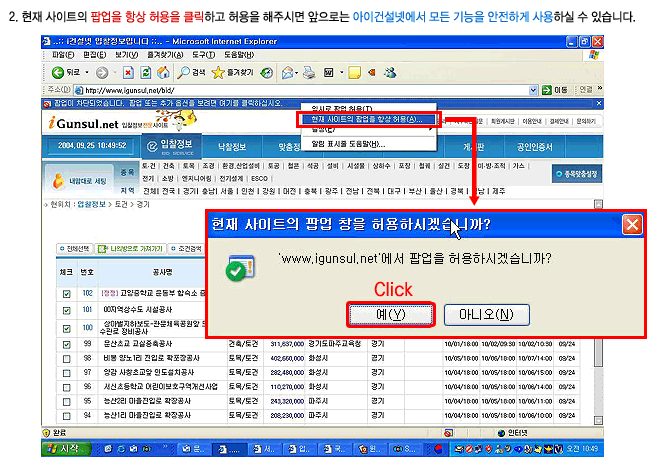Open the Mail icon dropdown arrow

296,73
